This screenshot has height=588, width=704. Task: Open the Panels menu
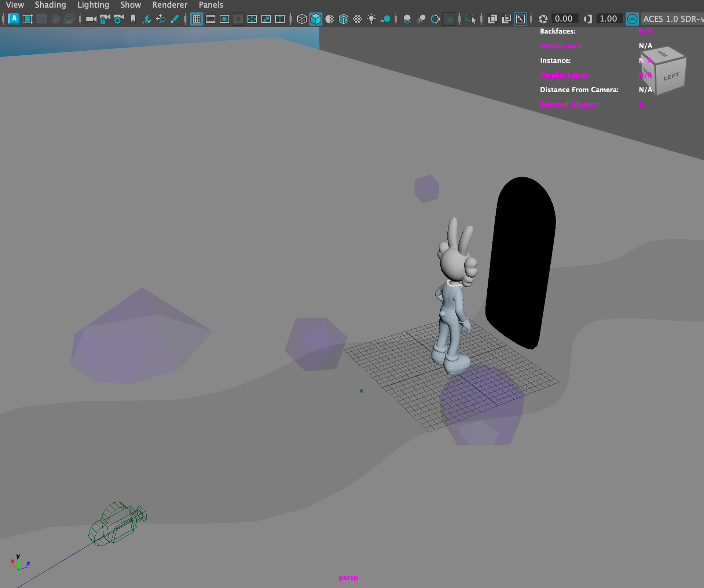pos(211,5)
